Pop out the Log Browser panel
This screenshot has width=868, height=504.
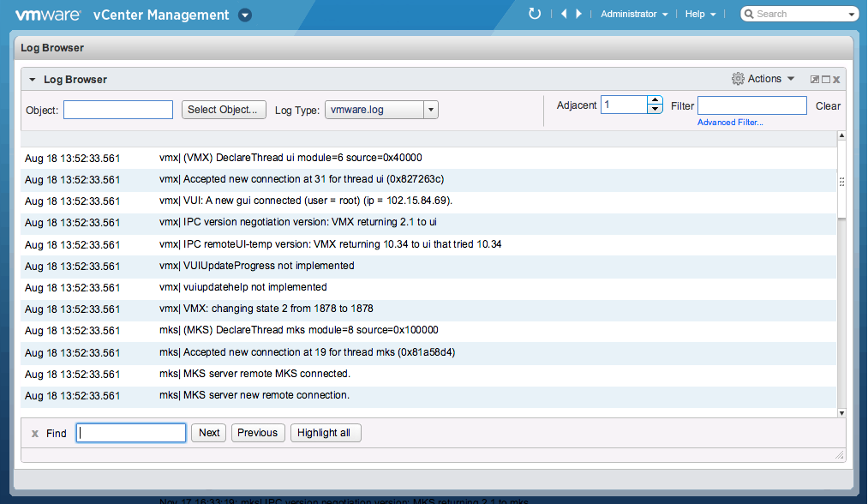coord(814,80)
